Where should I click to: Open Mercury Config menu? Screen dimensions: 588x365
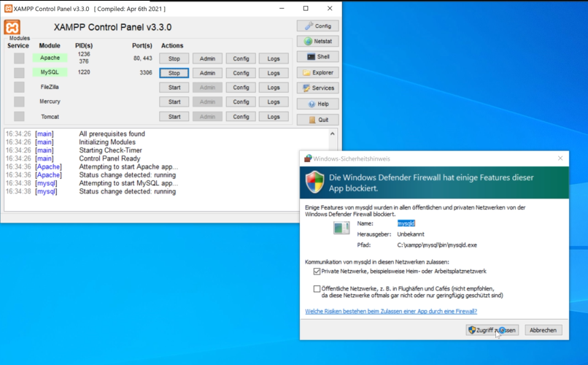pyautogui.click(x=241, y=102)
